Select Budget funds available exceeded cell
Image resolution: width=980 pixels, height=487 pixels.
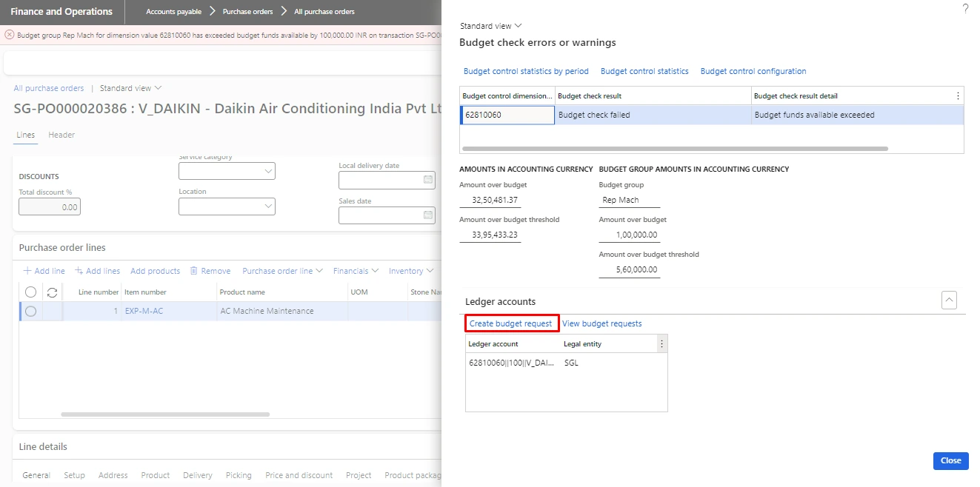pos(857,115)
